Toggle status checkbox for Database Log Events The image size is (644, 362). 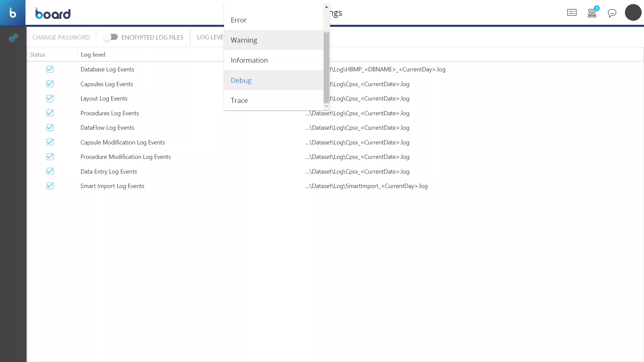(50, 69)
